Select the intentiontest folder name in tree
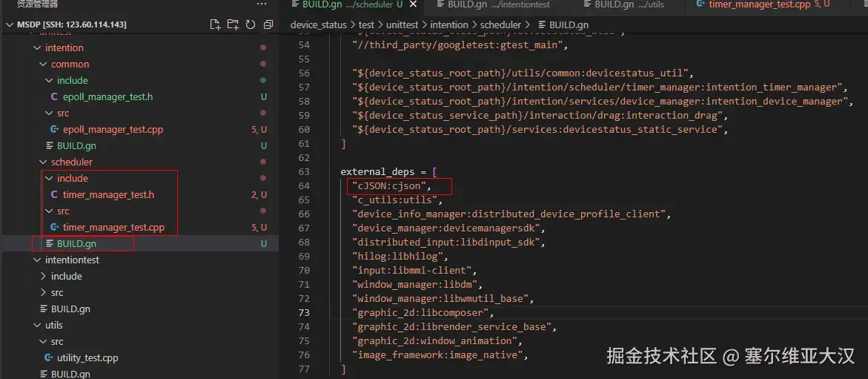Image resolution: width=868 pixels, height=379 pixels. (x=72, y=260)
